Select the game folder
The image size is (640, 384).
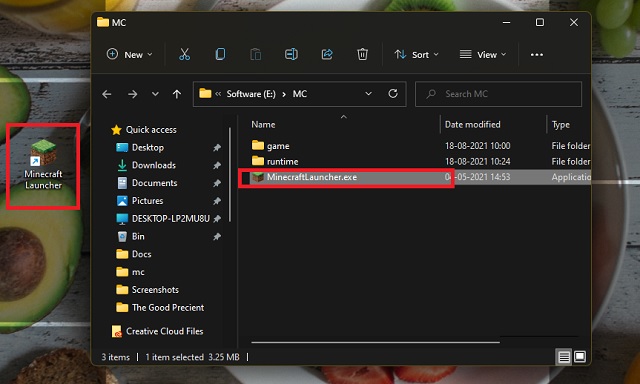coord(278,146)
